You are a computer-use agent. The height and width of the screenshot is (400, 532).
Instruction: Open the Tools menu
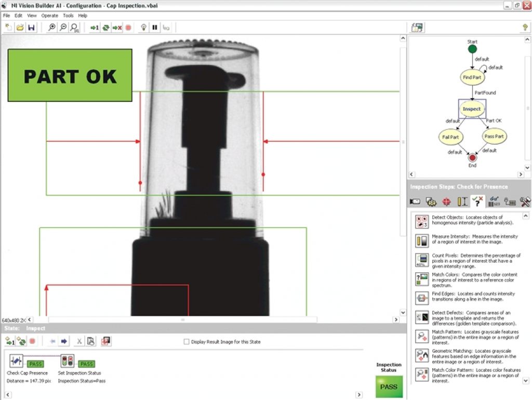(68, 16)
